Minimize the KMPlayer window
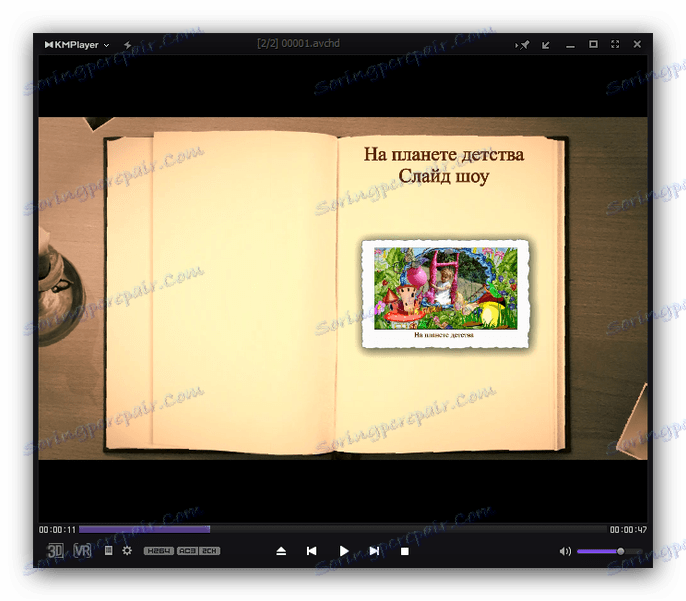686x601 pixels. coord(570,45)
